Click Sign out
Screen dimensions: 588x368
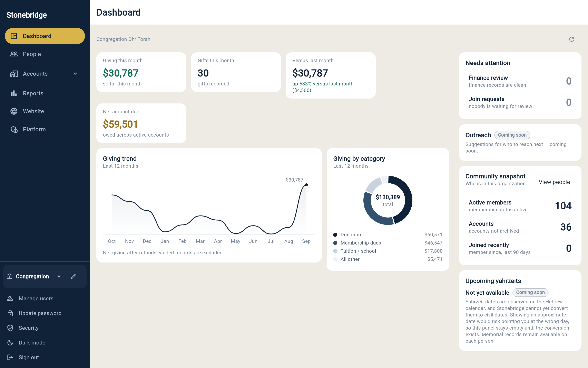pyautogui.click(x=45, y=357)
